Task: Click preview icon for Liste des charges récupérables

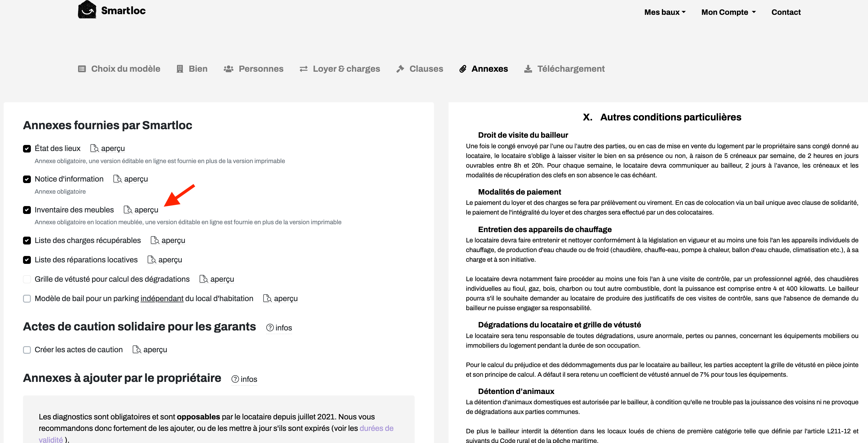Action: pos(155,241)
